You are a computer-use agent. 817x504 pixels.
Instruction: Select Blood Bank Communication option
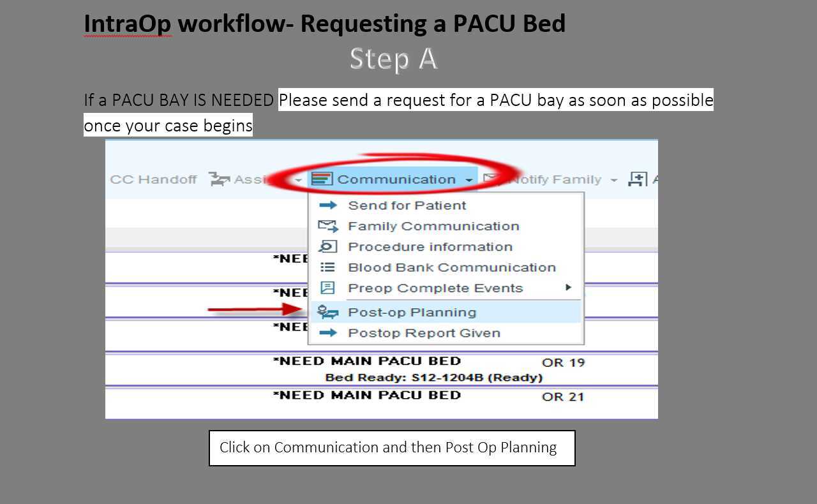pyautogui.click(x=451, y=267)
